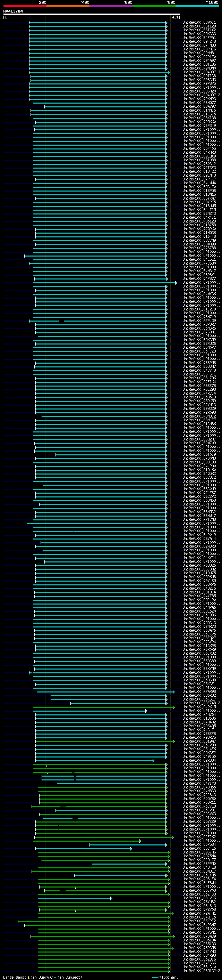Select hit label UniRef100_A8XI38

199,118
